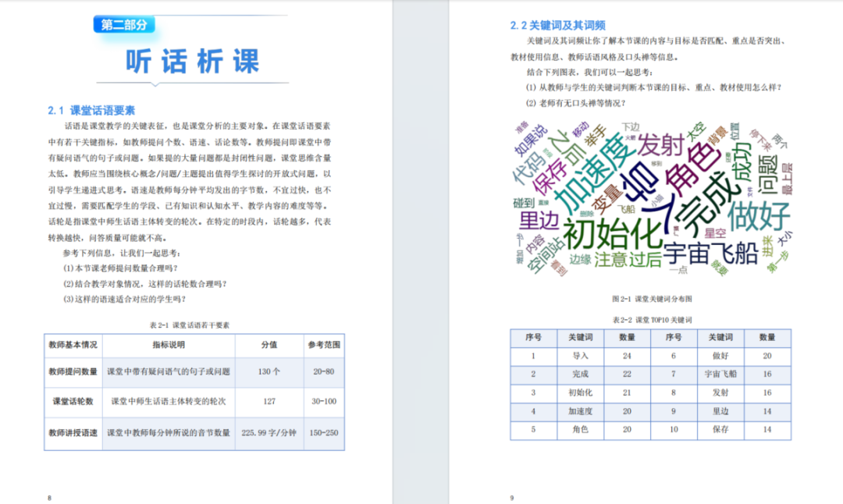Click header cell 分值
Screen dimensions: 843x504
pos(269,345)
